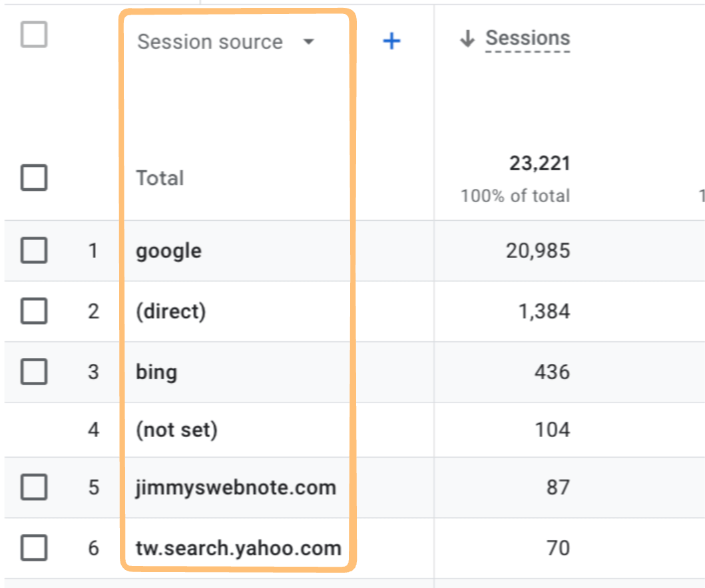Select the tw.search.yahoo.com row label
The height and width of the screenshot is (588, 705).
coord(240,549)
